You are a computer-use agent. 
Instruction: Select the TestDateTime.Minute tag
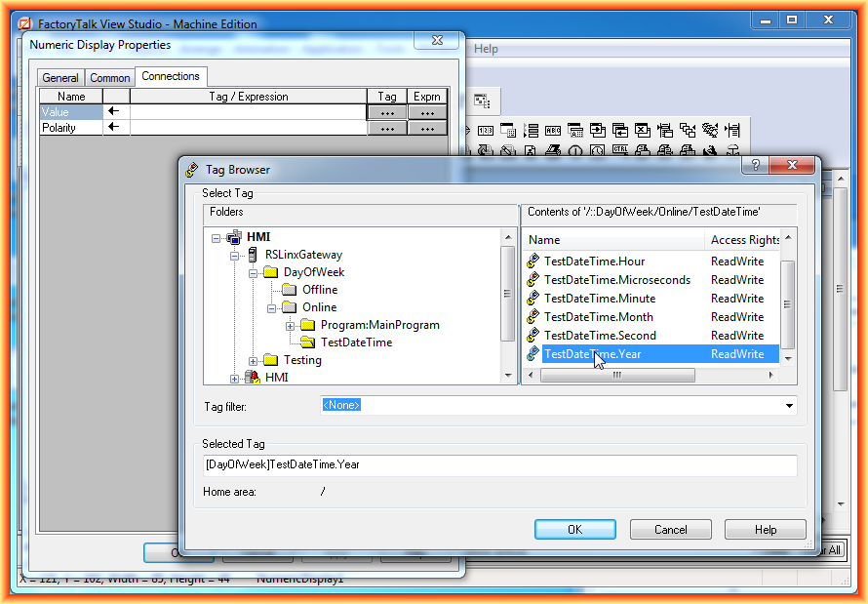pos(599,299)
